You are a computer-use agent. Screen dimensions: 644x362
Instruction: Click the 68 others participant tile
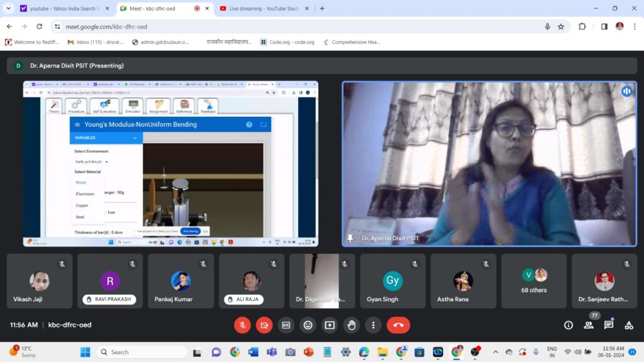(534, 281)
